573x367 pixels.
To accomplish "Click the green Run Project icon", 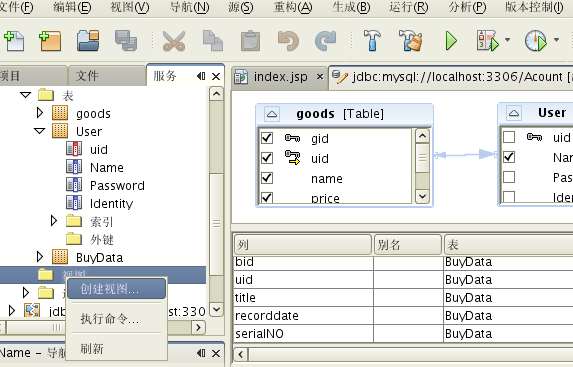I will click(x=451, y=41).
